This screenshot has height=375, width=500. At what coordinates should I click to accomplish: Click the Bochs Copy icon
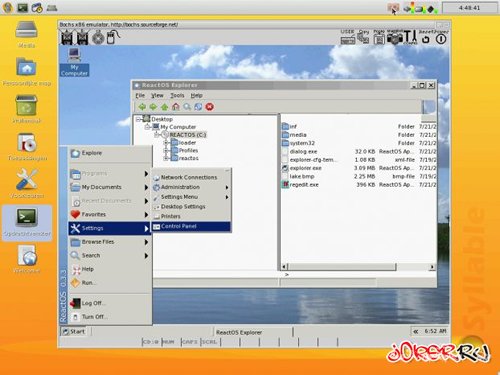[x=363, y=37]
